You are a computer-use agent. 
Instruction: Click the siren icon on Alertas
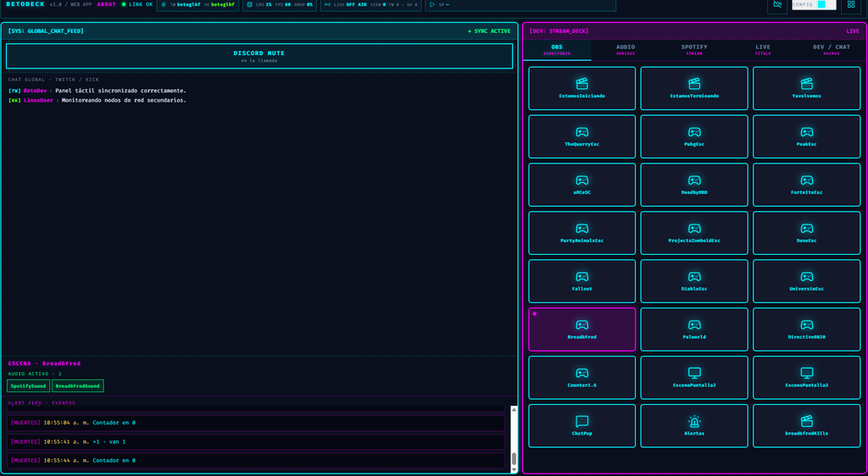pos(694,421)
